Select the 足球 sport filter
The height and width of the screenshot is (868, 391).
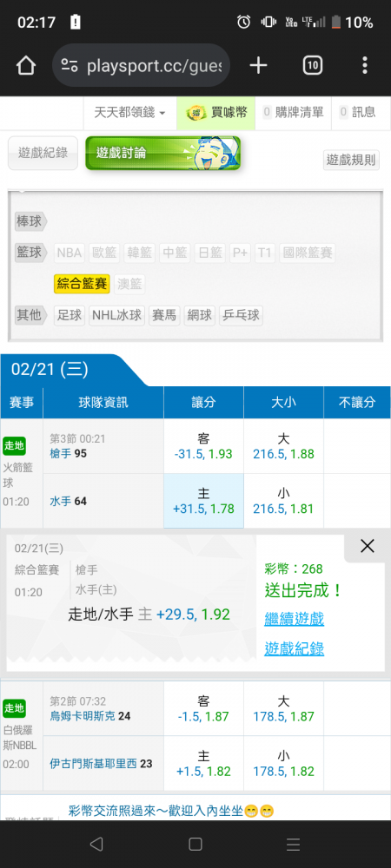(70, 316)
